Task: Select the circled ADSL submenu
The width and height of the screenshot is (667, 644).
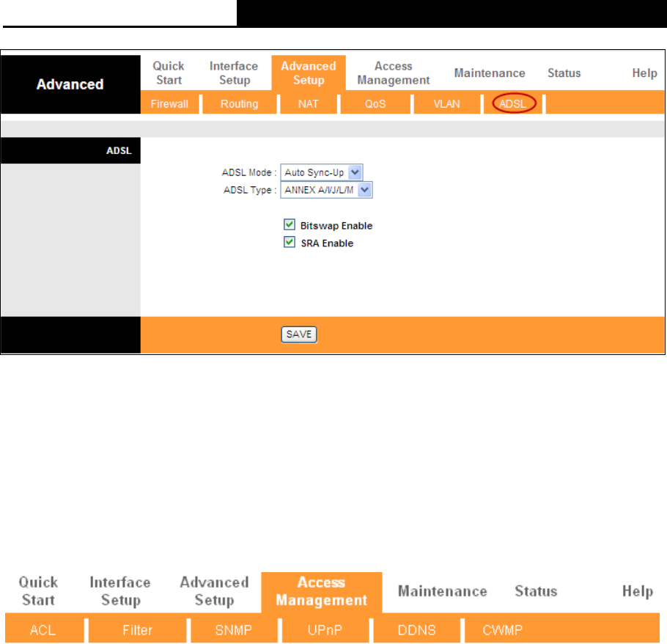Action: click(x=513, y=103)
